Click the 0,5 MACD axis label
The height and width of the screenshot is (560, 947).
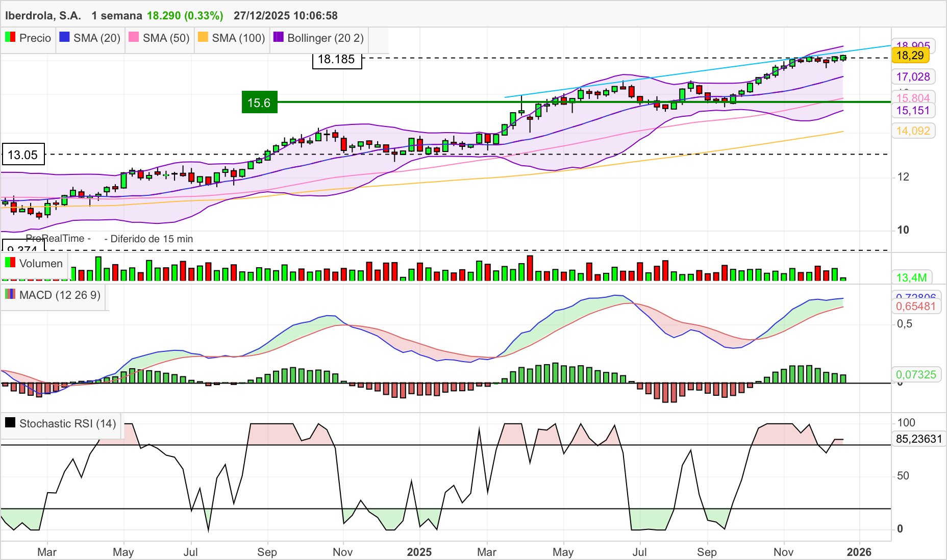(905, 324)
